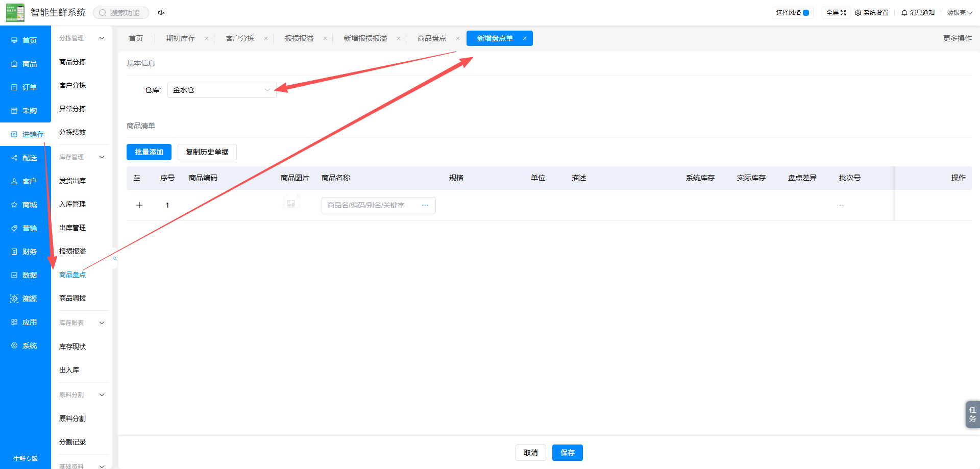The height and width of the screenshot is (469, 980).
Task: Open 系统设置 gear in top bar
Action: 872,13
